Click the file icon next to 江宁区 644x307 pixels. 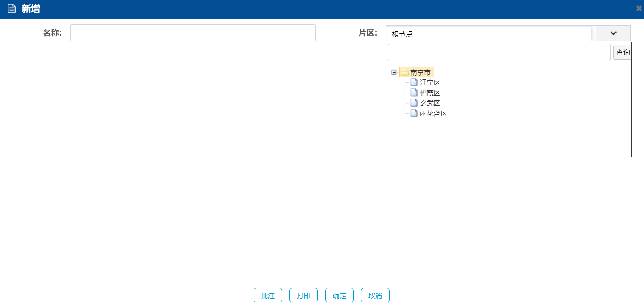(x=414, y=82)
